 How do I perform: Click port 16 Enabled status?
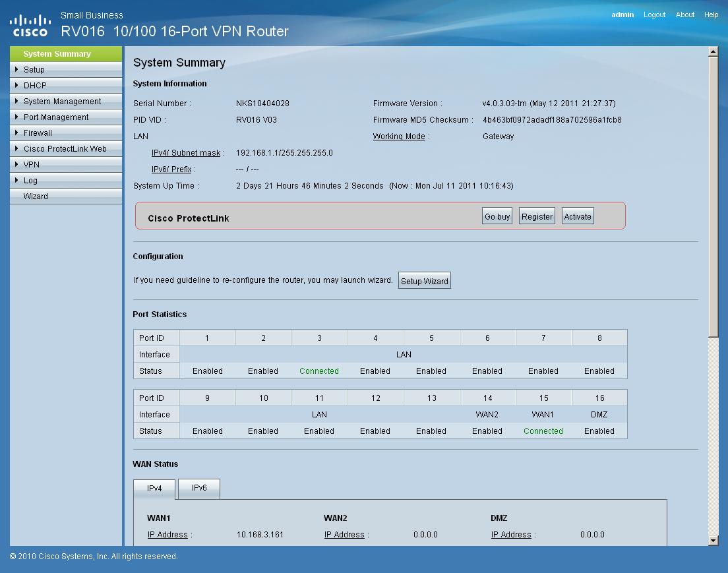click(599, 431)
